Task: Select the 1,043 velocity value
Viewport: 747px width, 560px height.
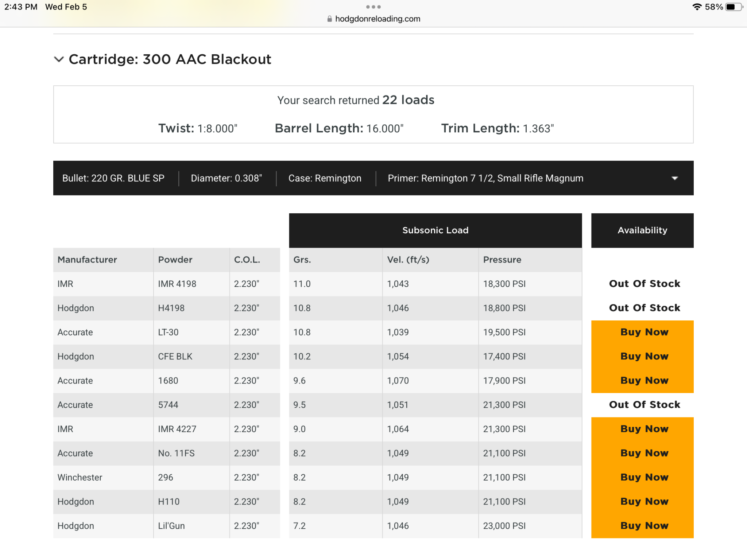Action: [x=398, y=284]
